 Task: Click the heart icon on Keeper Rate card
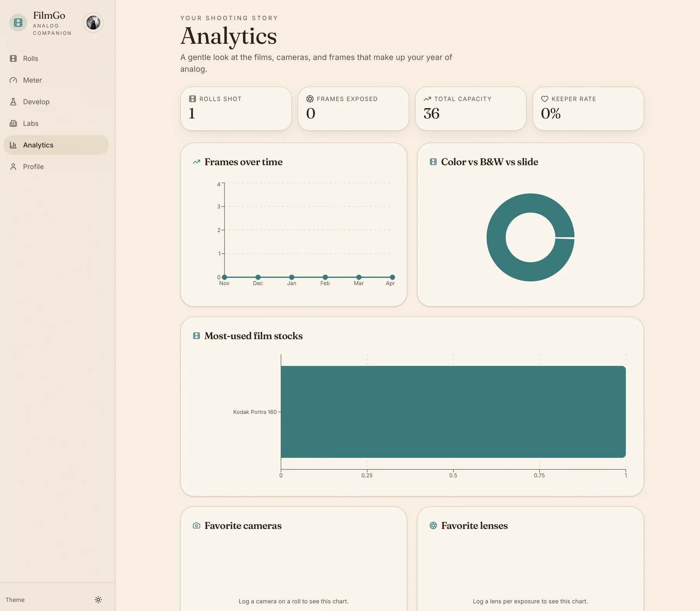pos(545,99)
